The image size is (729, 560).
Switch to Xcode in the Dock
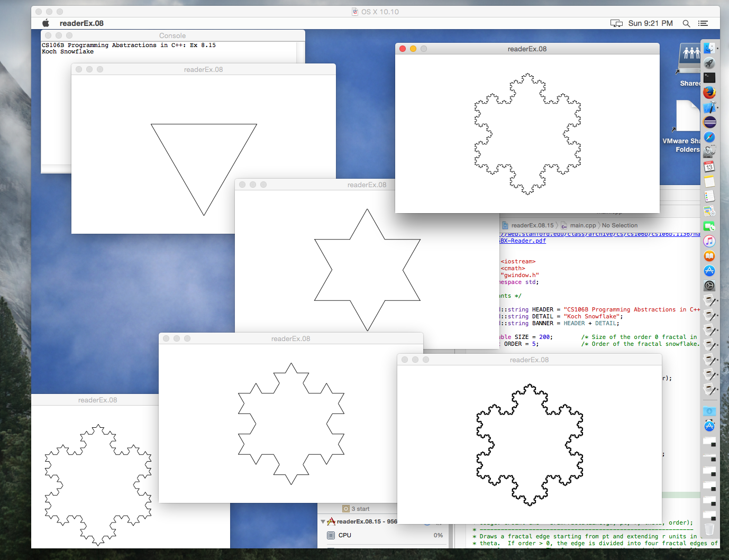pyautogui.click(x=709, y=107)
